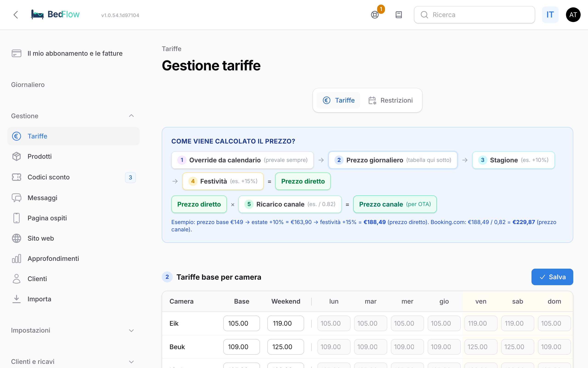Click the Codici sconto badge showing 3
Viewport: 588px width, 368px height.
(x=130, y=177)
